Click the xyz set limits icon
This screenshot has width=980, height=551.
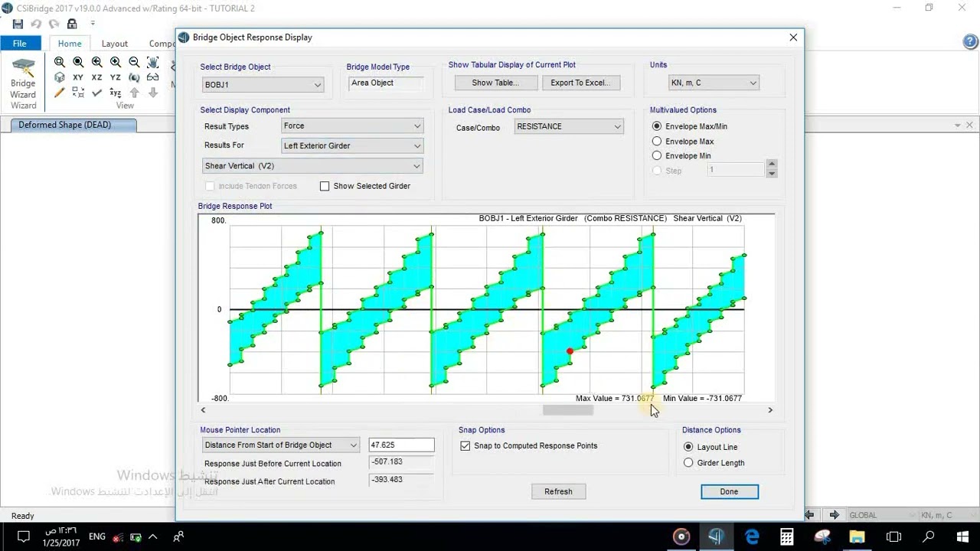tap(116, 93)
